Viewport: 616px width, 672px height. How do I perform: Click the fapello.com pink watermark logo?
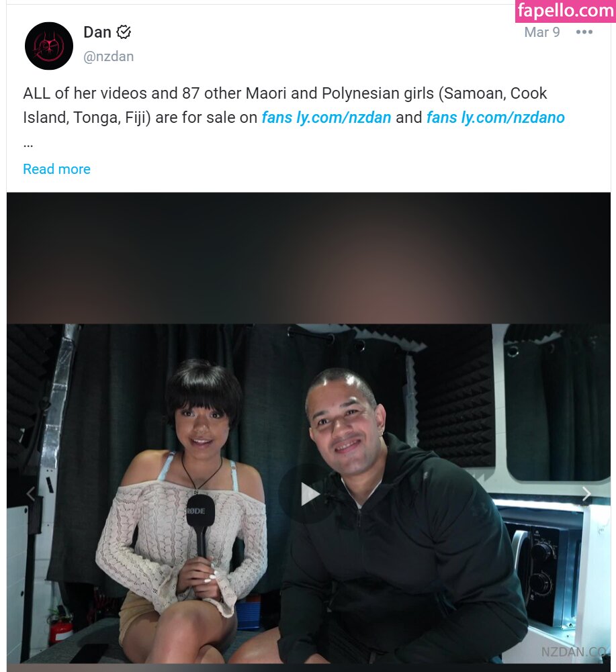coord(566,11)
